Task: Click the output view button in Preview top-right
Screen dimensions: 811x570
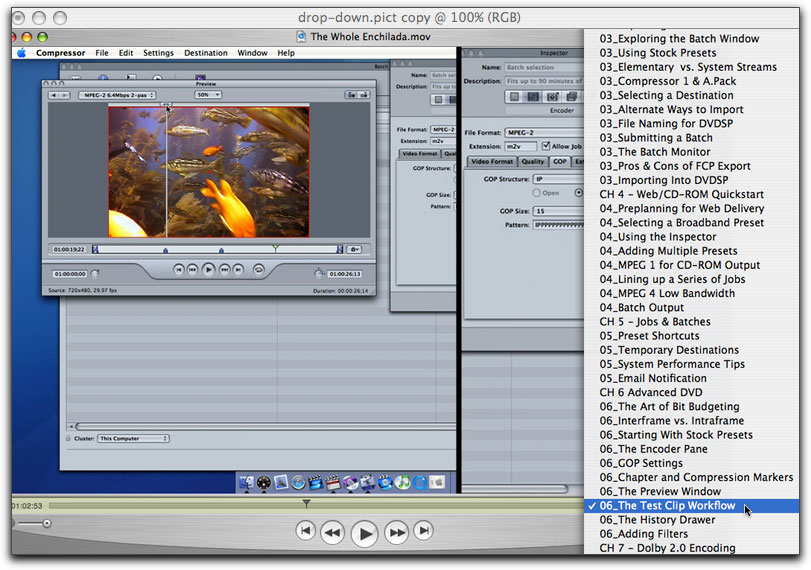Action: (x=364, y=95)
